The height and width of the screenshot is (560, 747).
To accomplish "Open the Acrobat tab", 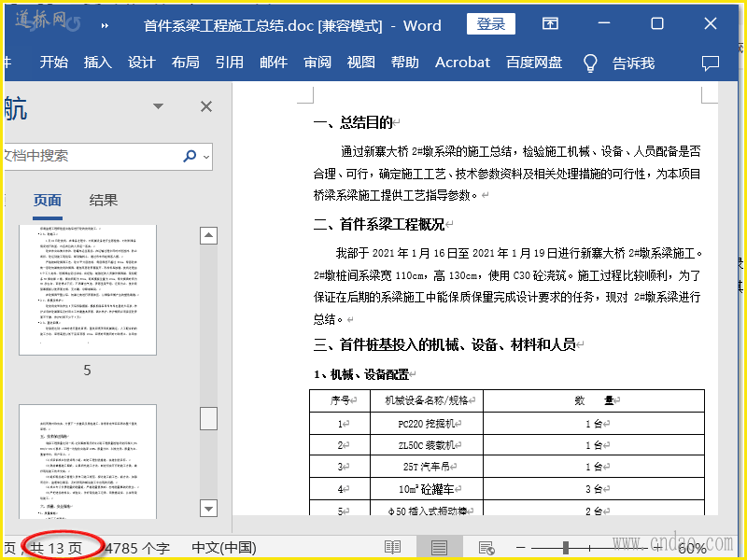I will [462, 63].
